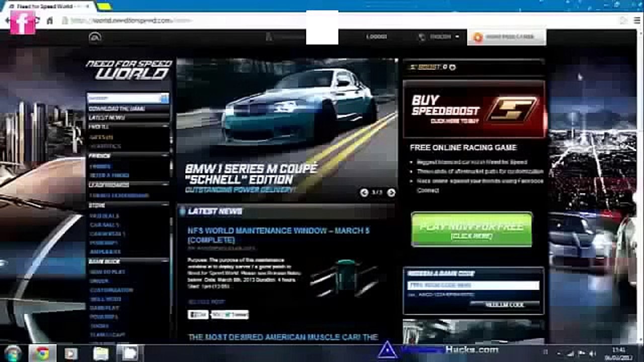Click the free cash button in top bar
The image size is (644, 362).
(x=507, y=37)
